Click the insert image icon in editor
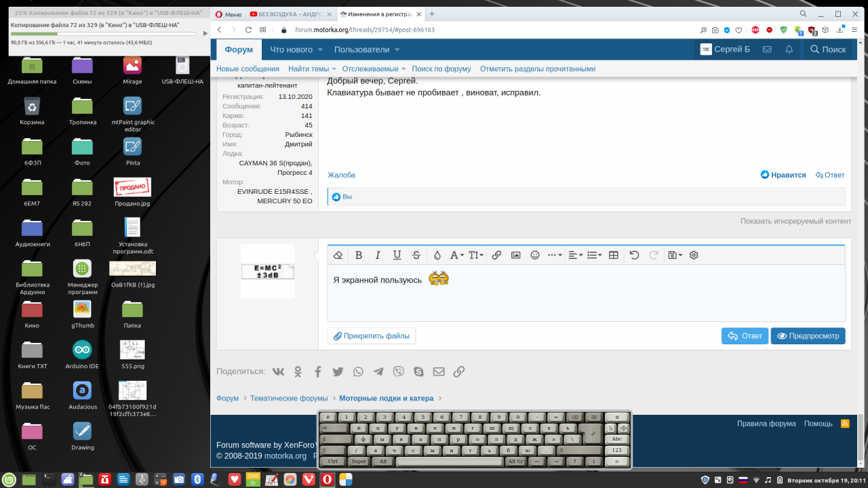The image size is (868, 488). (x=515, y=255)
